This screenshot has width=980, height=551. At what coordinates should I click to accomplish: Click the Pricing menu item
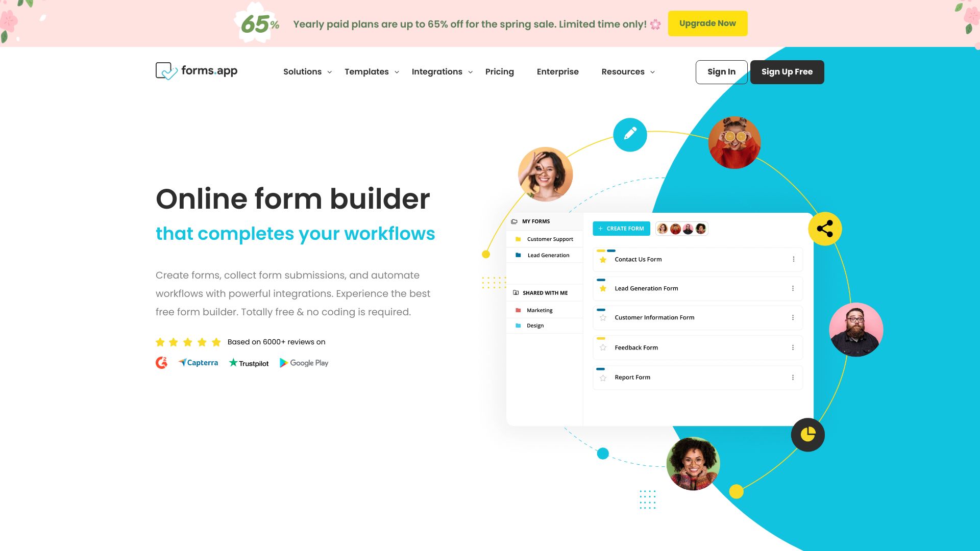[x=499, y=72]
